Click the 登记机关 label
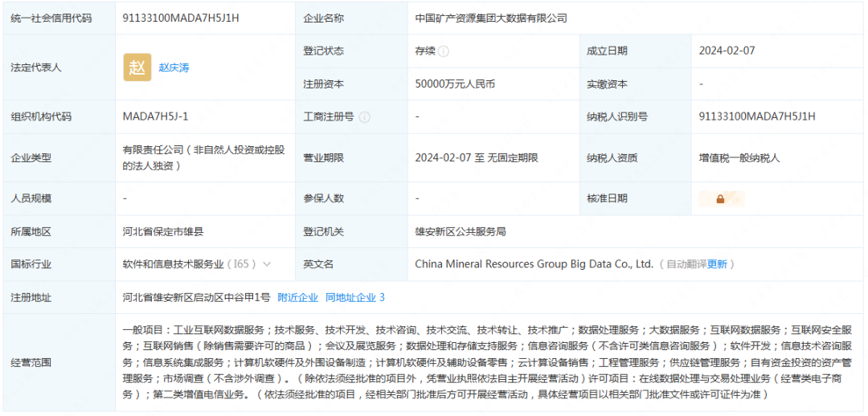868x416 pixels. coord(324,232)
